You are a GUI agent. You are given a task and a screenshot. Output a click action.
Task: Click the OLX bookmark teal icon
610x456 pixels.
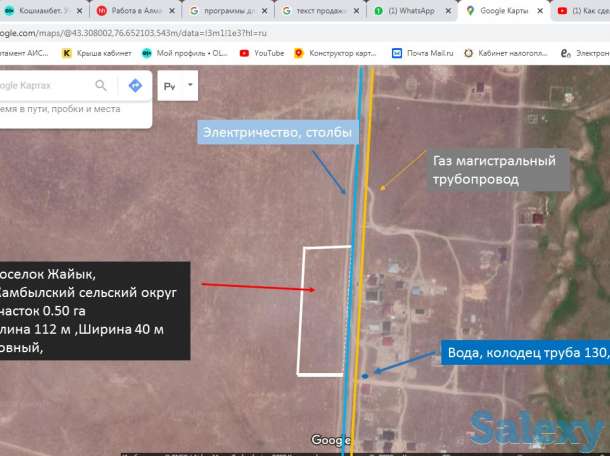(147, 53)
